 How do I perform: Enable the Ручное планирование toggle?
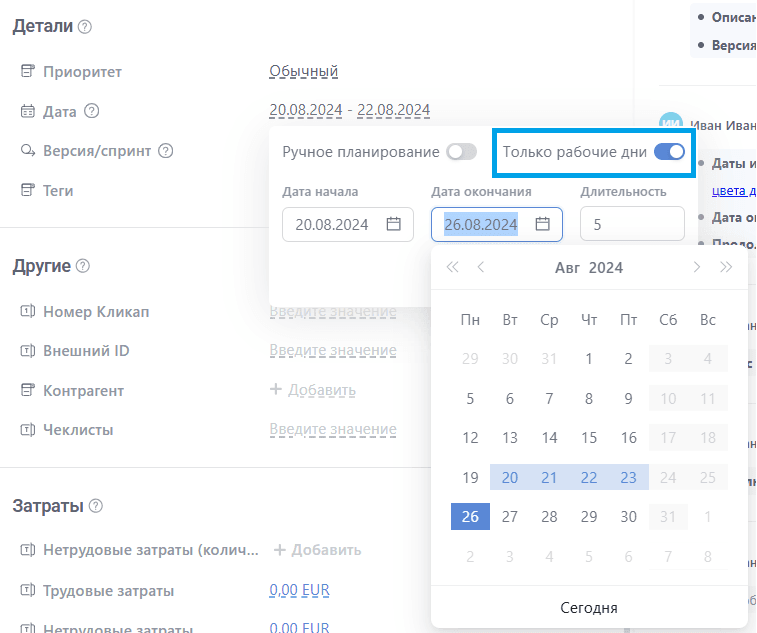pyautogui.click(x=461, y=152)
